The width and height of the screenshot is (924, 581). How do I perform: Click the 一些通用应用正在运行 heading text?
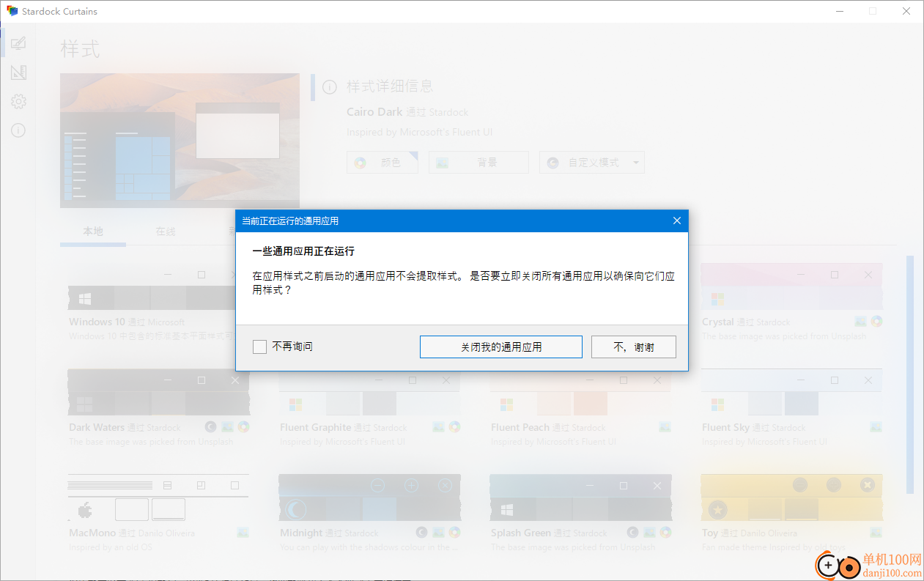point(303,251)
